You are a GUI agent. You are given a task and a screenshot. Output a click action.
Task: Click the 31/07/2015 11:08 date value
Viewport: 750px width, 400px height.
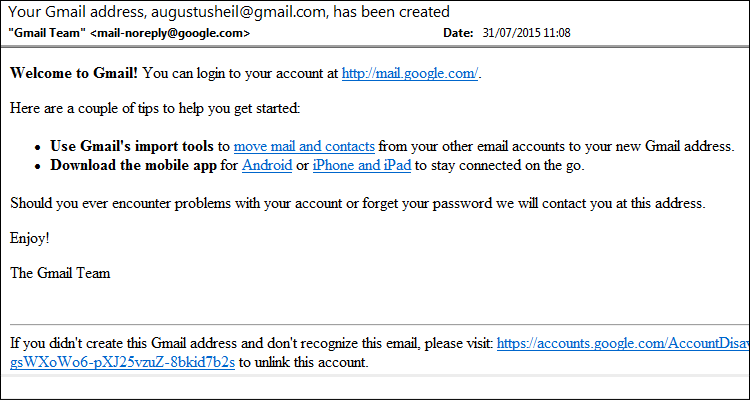(527, 33)
